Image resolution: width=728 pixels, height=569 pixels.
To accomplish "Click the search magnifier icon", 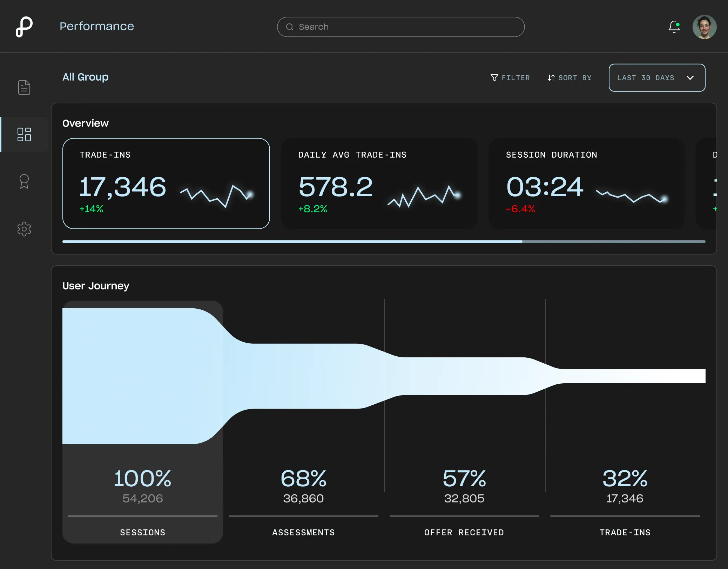I will click(x=290, y=27).
